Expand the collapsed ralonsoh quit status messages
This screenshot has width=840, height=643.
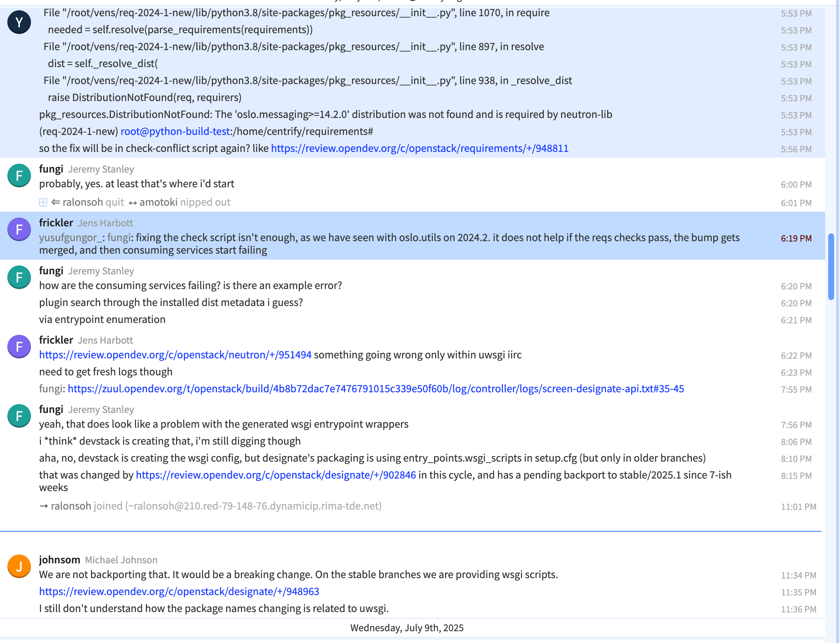(x=43, y=202)
